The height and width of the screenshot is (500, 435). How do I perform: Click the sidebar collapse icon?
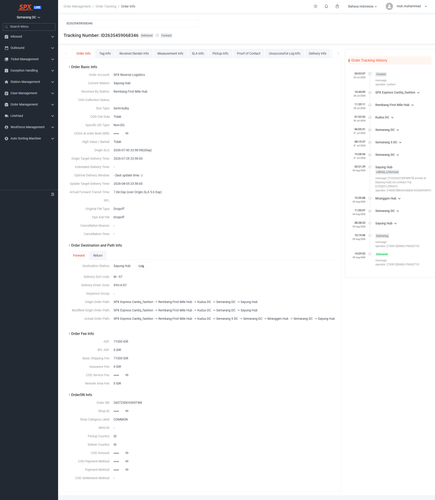click(x=52, y=194)
